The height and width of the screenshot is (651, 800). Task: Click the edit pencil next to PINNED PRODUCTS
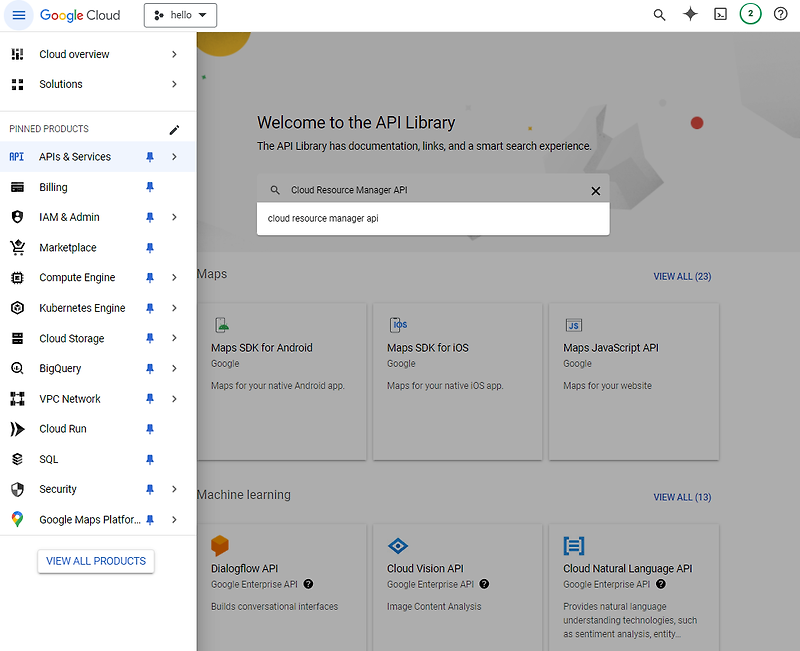click(x=174, y=129)
